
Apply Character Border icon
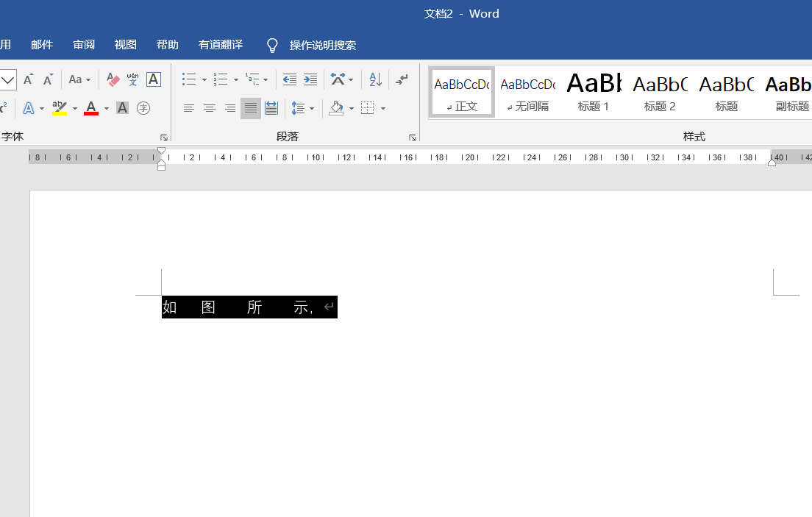tap(153, 79)
